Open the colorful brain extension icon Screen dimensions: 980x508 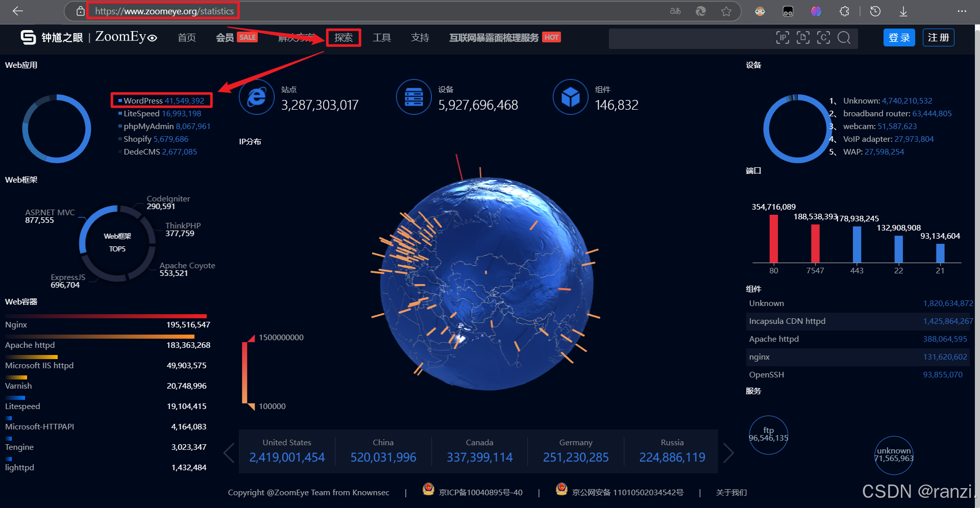[x=816, y=11]
